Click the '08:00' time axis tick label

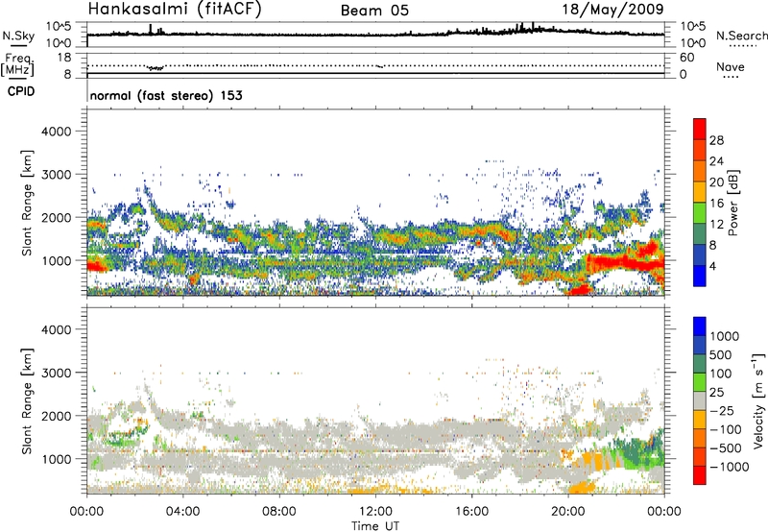(x=279, y=512)
